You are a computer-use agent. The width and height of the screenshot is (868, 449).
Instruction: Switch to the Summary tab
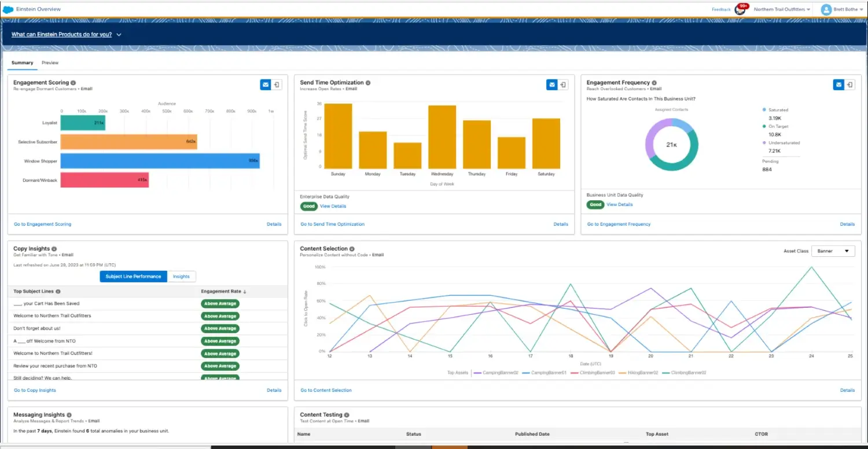(x=23, y=62)
